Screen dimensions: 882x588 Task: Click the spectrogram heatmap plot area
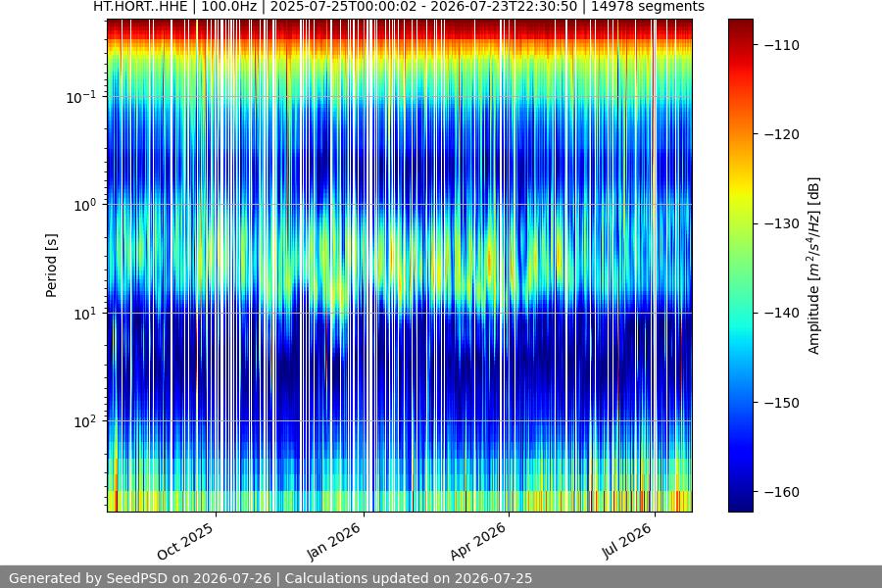click(x=400, y=266)
